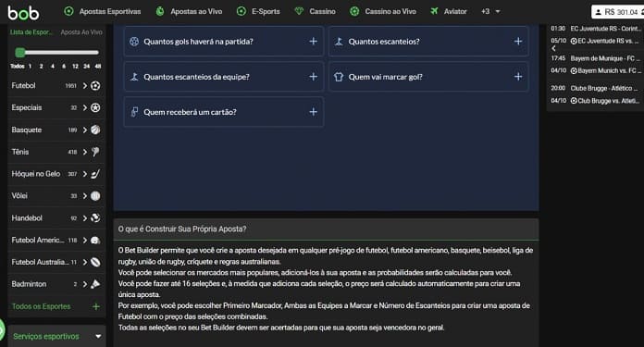This screenshot has height=347, width=644.
Task: Click the Futebol Americano helmet icon
Action: (95, 241)
